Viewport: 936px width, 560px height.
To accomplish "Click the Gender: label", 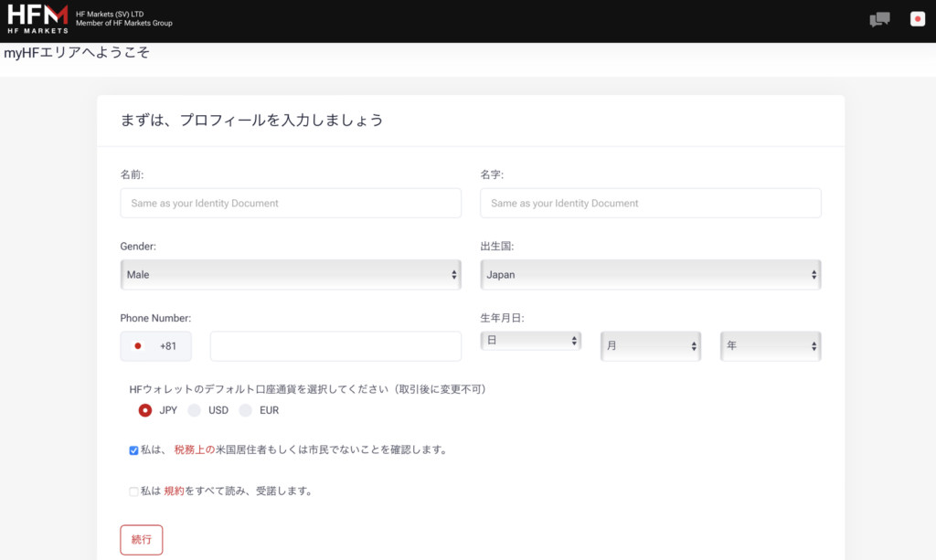I will tap(138, 247).
